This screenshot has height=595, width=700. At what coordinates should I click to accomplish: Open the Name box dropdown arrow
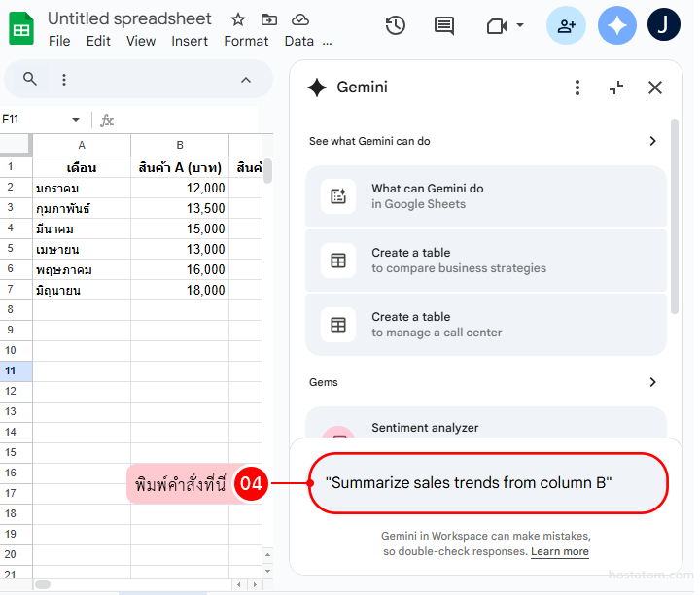(76, 120)
